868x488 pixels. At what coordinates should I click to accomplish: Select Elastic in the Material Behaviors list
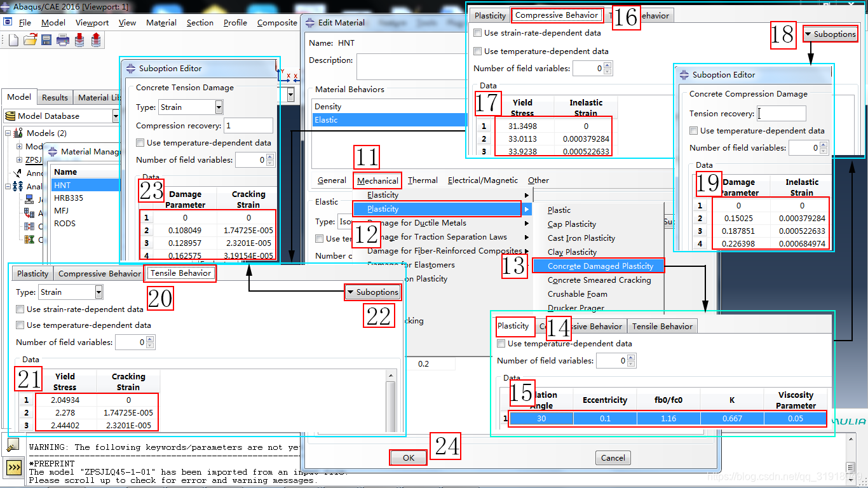[389, 120]
